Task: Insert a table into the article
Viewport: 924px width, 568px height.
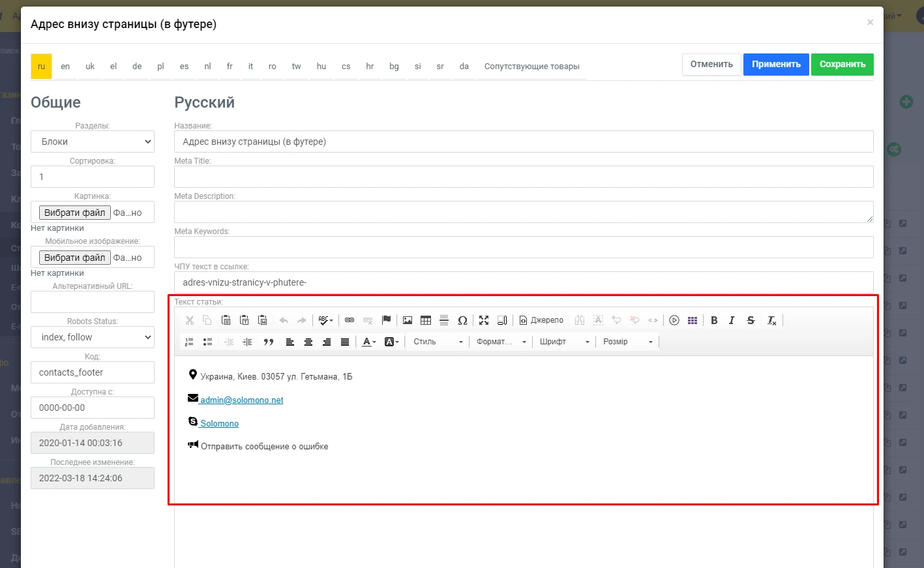Action: coord(426,320)
